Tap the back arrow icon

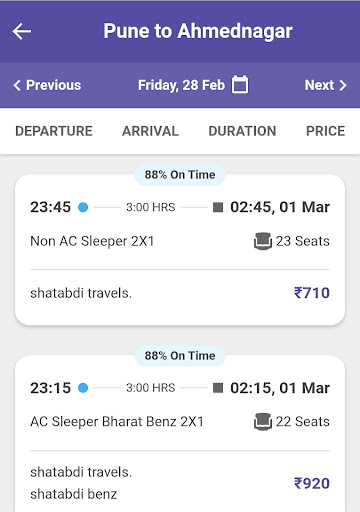tap(22, 31)
